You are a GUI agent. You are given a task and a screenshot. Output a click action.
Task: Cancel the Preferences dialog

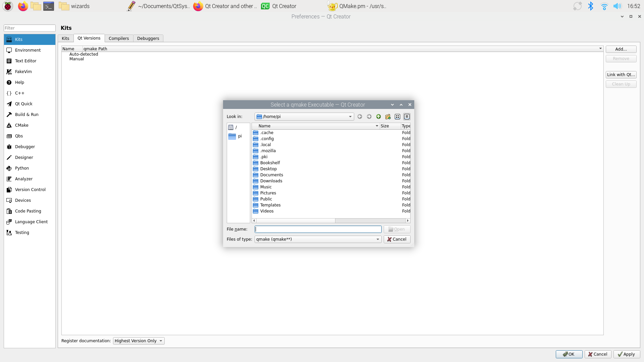tap(598, 354)
